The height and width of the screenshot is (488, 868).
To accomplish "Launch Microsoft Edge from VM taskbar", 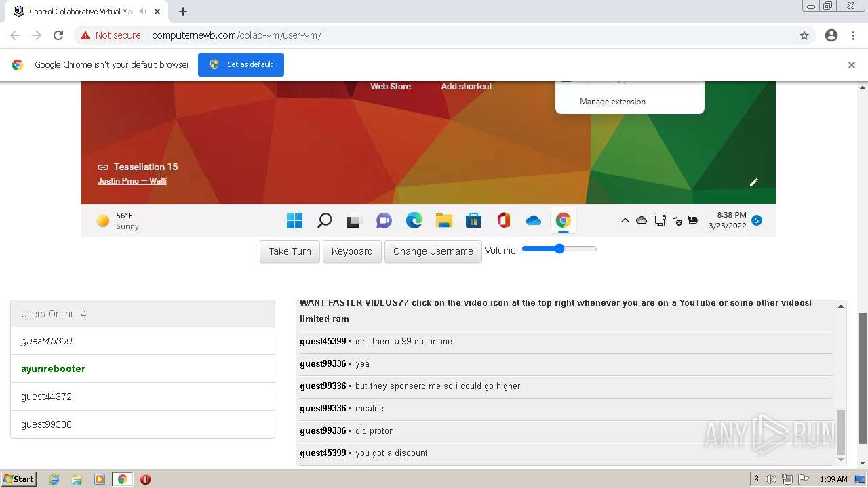I will pos(414,220).
